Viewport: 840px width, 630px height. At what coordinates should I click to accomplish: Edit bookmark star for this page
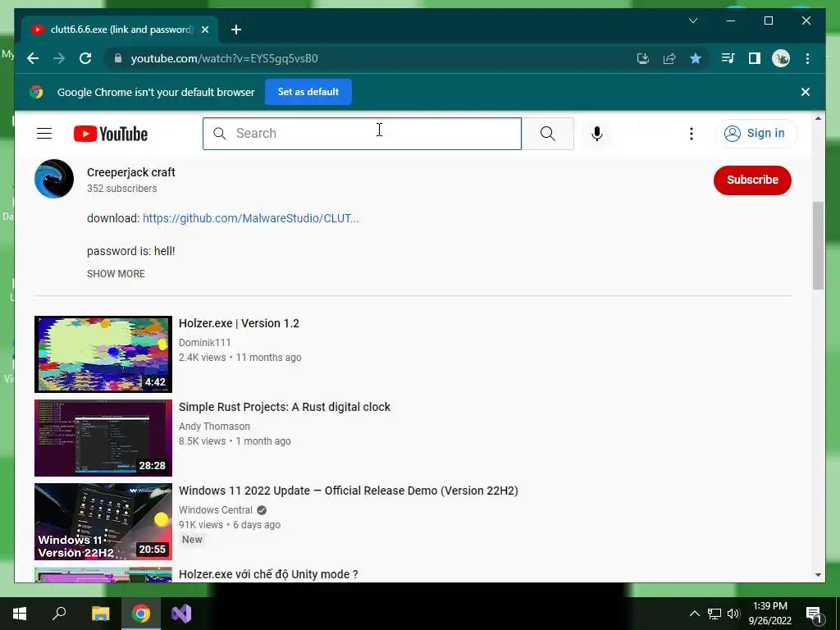pos(696,58)
